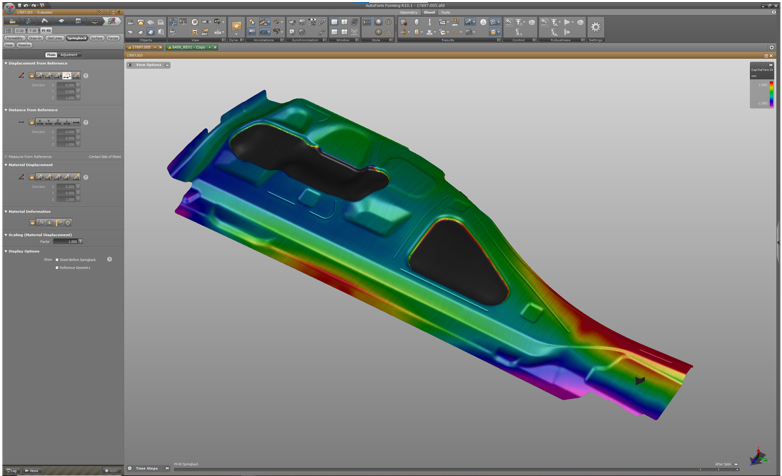
Task: Select the Evaluation stage icon in process bar
Action: [111, 21]
